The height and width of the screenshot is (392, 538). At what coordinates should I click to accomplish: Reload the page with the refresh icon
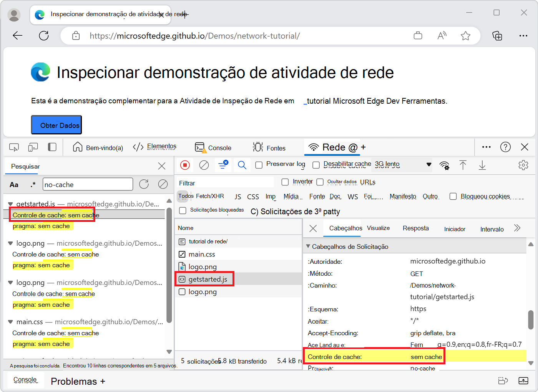click(x=44, y=36)
